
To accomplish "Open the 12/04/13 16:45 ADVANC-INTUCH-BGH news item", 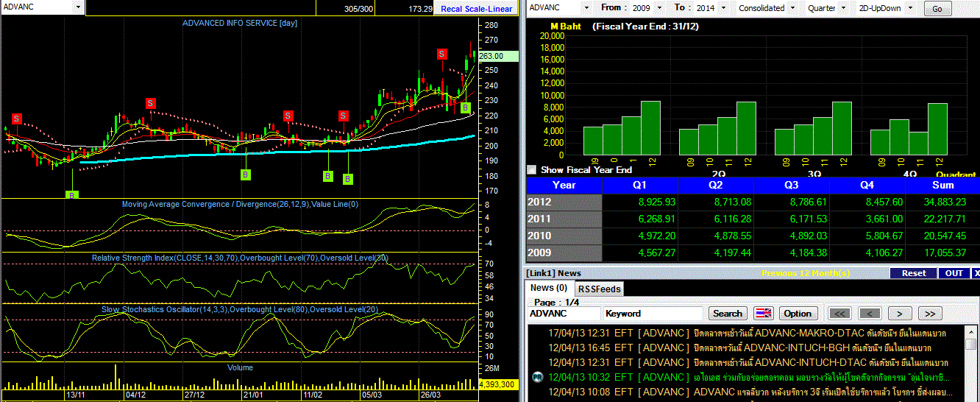I will pos(748,348).
